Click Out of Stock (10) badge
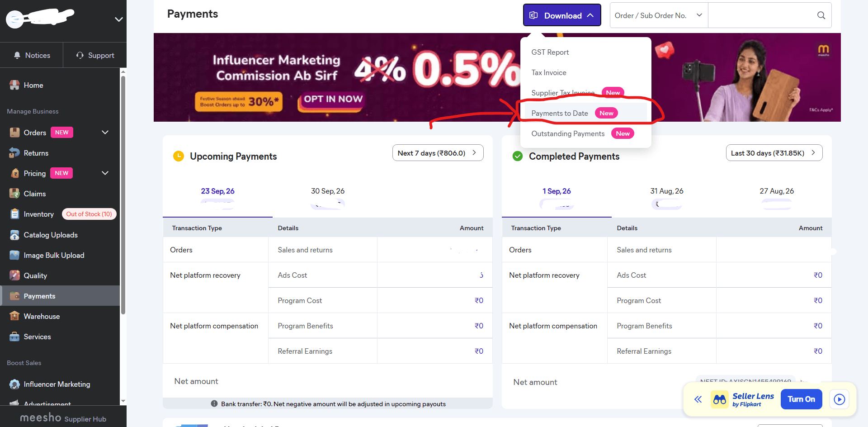This screenshot has width=868, height=427. point(89,214)
